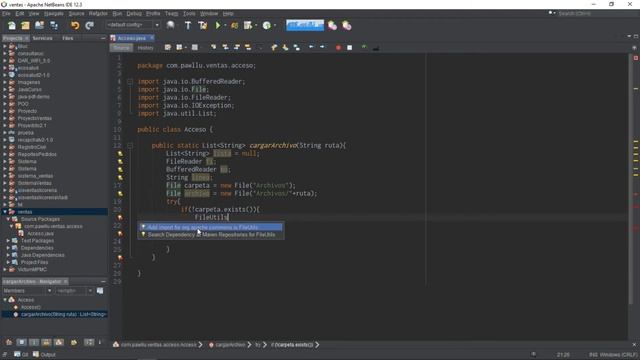Expand the Project Files node
The width and height of the screenshot is (640, 360).
pyautogui.click(x=8, y=262)
